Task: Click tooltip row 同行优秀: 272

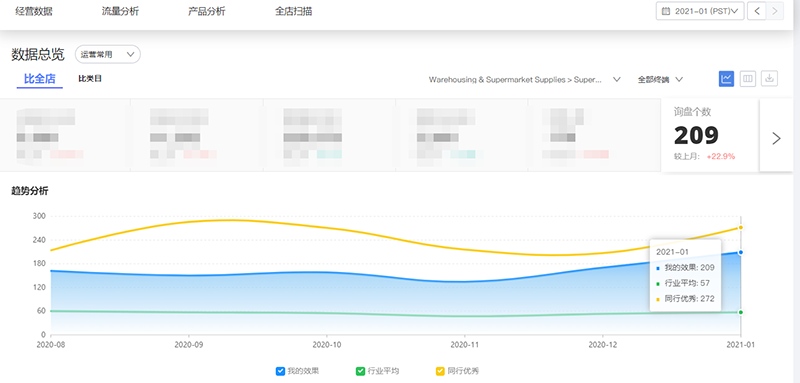Action: 685,299
